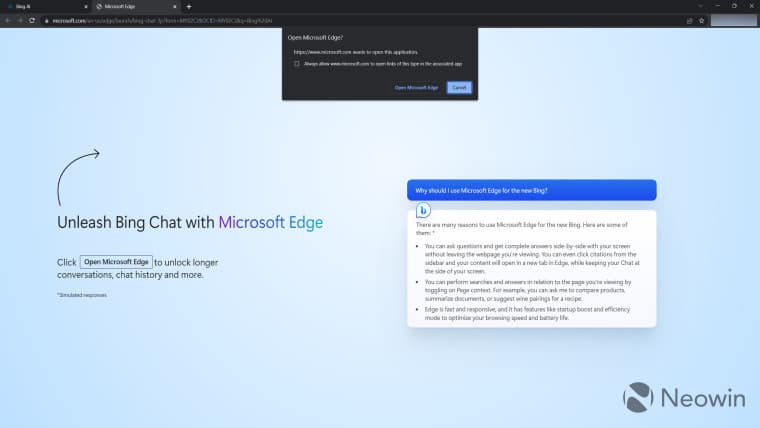Go back with the browser back arrow
Viewport: 760px width, 428px height.
click(8, 20)
